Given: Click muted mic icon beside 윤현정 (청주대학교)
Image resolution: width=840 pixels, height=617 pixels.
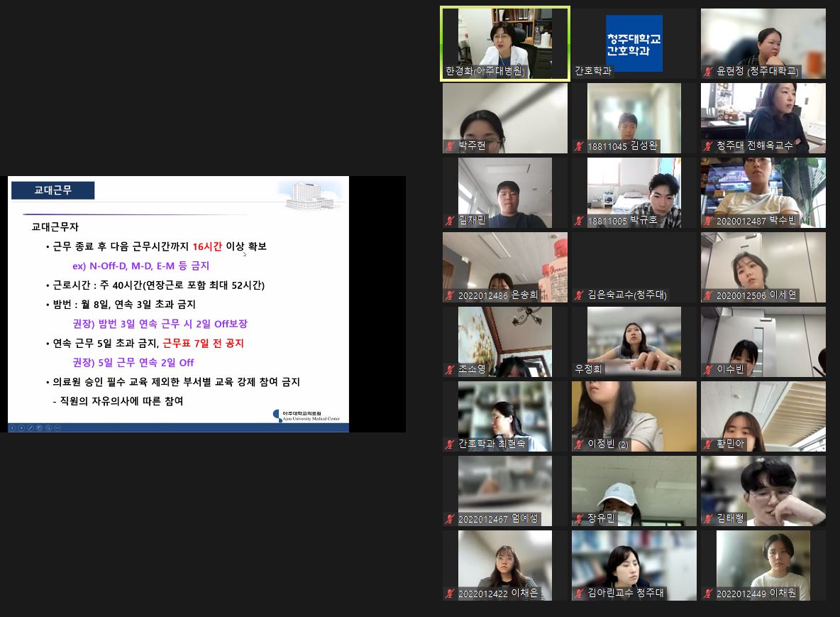Looking at the screenshot, I should 707,72.
